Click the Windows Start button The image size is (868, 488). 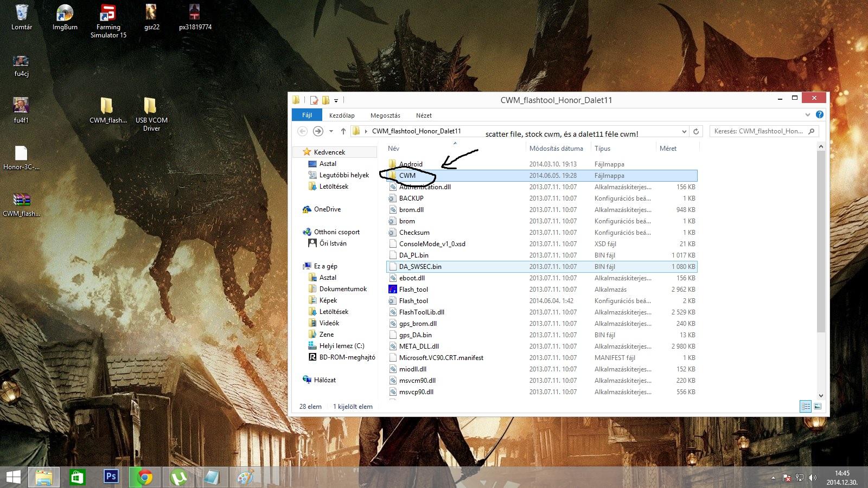pyautogui.click(x=13, y=477)
